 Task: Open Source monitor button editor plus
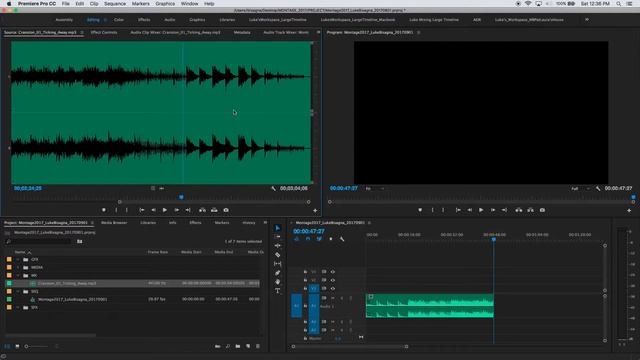315,210
